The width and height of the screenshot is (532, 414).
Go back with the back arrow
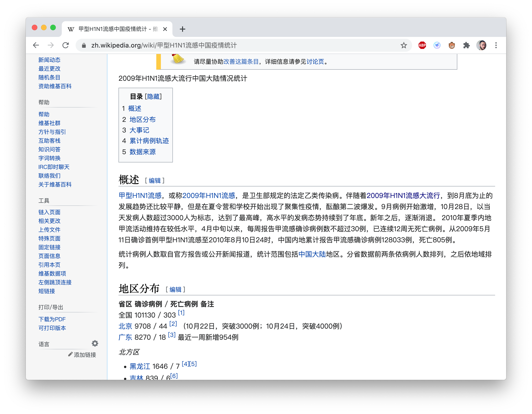coord(36,45)
